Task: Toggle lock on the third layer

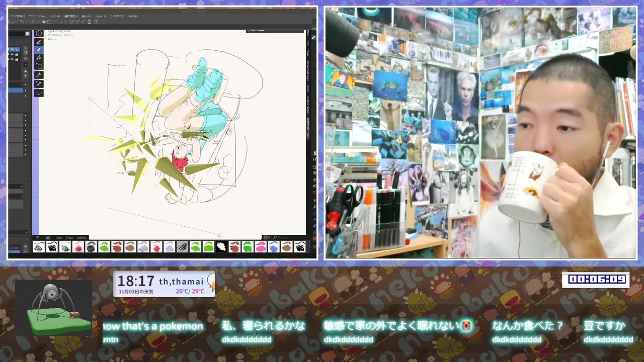Action: [x=17, y=59]
